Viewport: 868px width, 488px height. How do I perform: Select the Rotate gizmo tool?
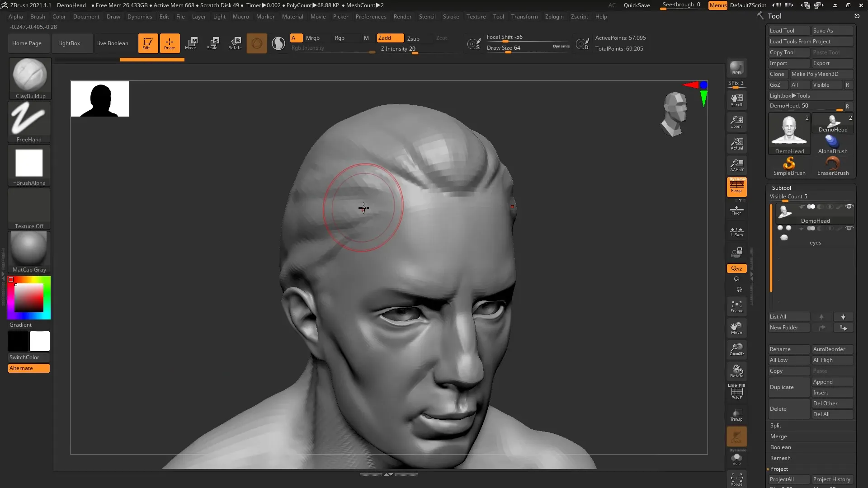coord(235,43)
